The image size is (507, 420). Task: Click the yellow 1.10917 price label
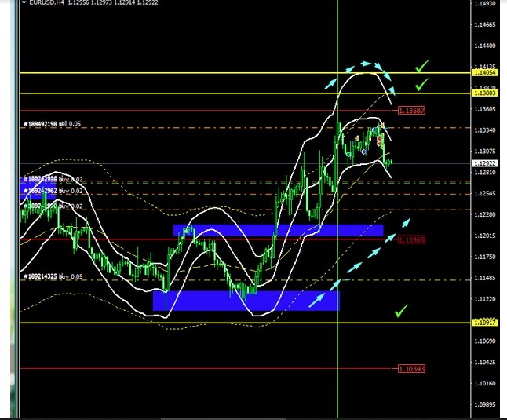click(x=484, y=323)
